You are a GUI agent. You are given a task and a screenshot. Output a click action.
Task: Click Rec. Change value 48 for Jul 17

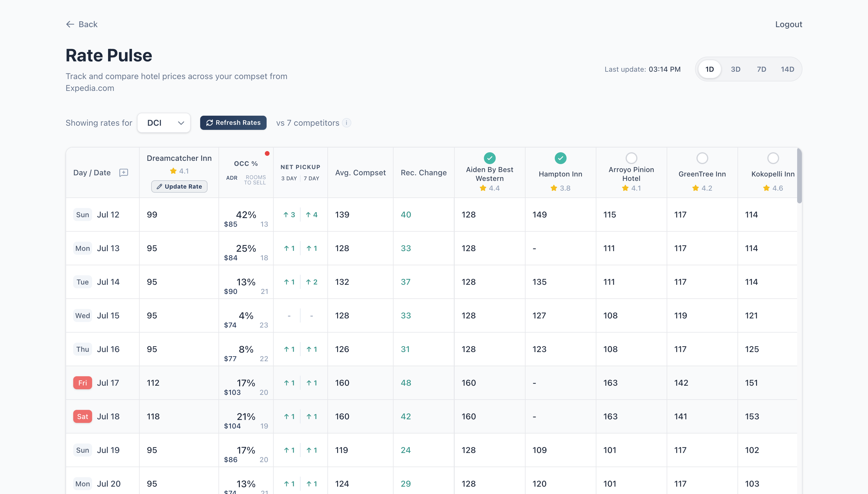405,383
